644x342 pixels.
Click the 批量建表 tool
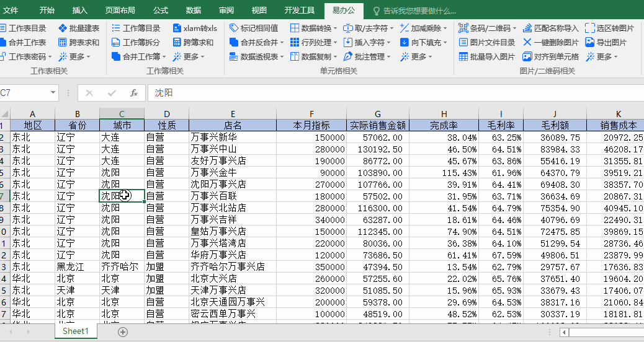[x=79, y=28]
